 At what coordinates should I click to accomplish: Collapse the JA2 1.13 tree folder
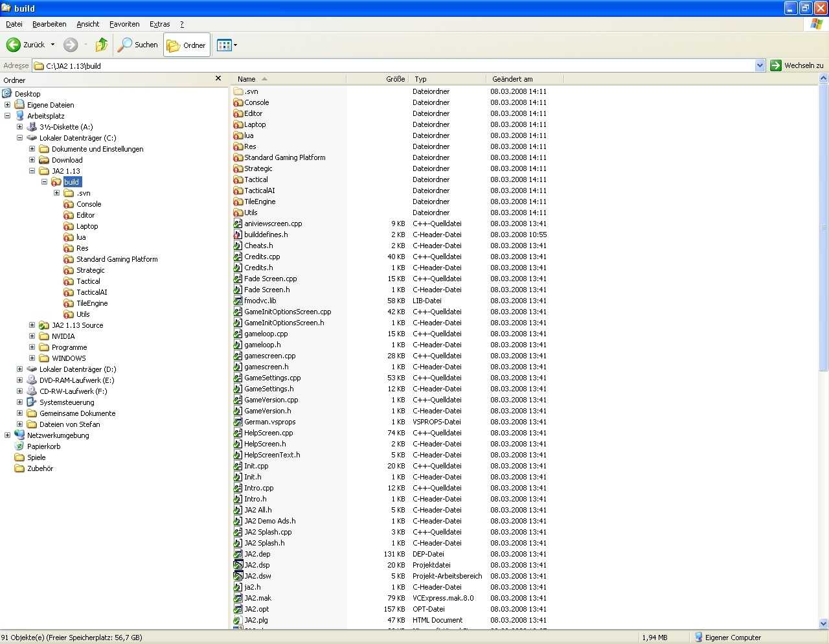coord(32,171)
